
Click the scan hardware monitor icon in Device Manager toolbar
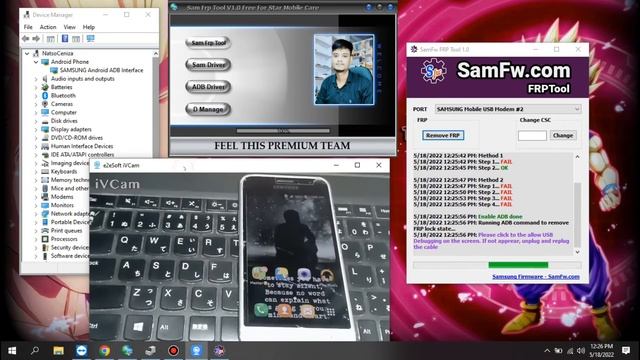90,39
